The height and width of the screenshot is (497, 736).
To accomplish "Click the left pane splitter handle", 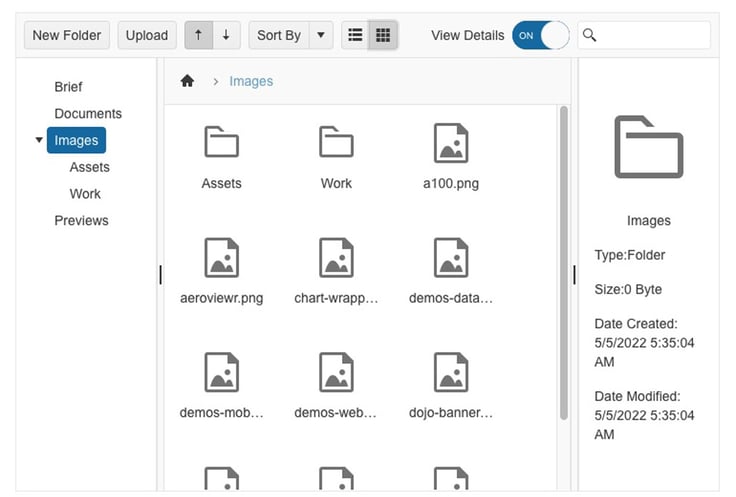I will (x=161, y=275).
